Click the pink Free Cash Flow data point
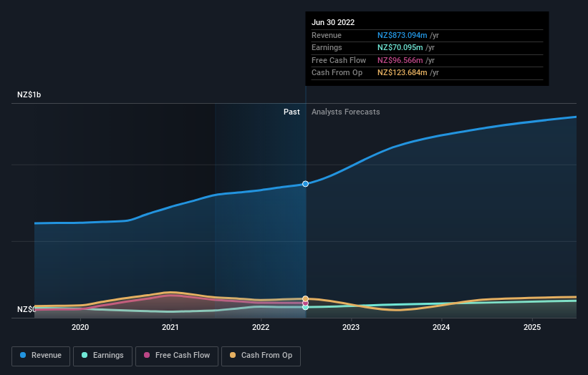588x375 pixels. (305, 303)
